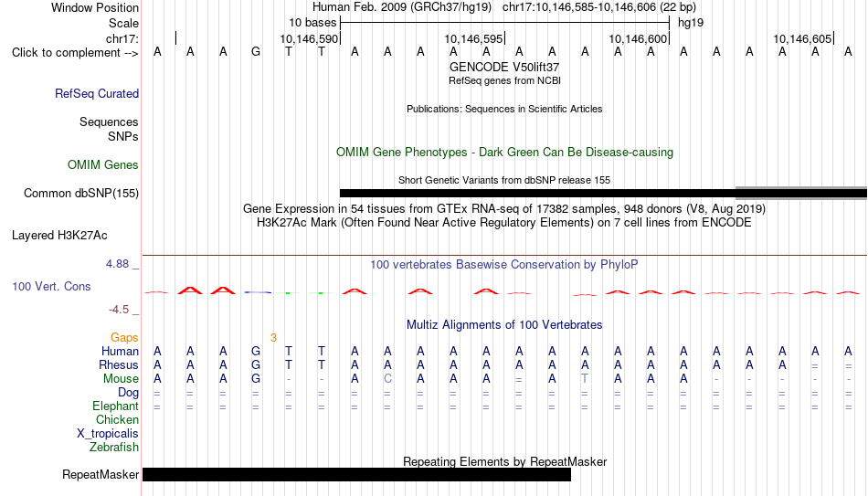Click the 'GENCODE V50lift37' track title
This screenshot has height=496, width=868.
pyautogui.click(x=504, y=67)
